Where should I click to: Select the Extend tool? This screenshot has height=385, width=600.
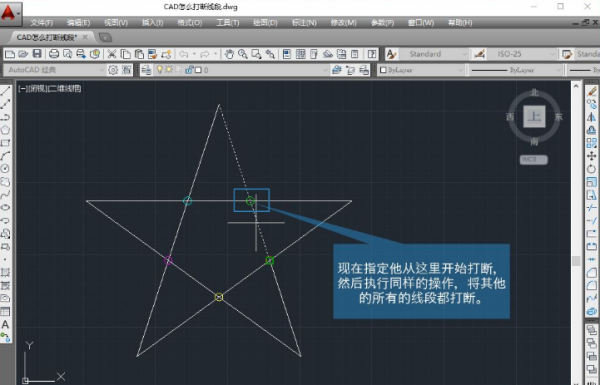click(x=592, y=220)
